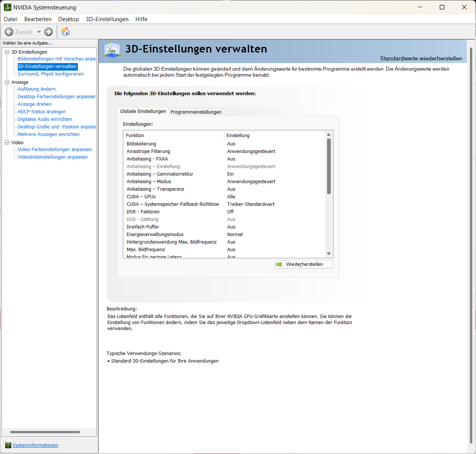This screenshot has width=476, height=454.
Task: Click the Normal value for Energieverwaltungsmodus
Action: pyautogui.click(x=235, y=235)
